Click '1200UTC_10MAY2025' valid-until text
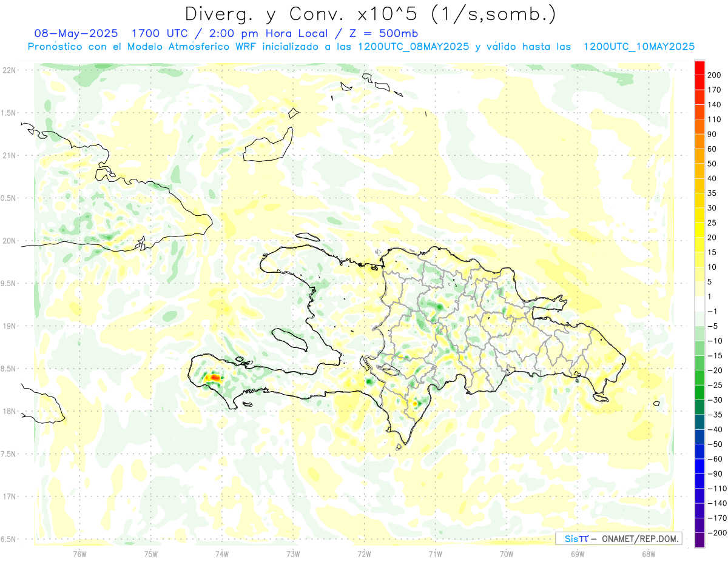This screenshot has height=562, width=728. [638, 47]
